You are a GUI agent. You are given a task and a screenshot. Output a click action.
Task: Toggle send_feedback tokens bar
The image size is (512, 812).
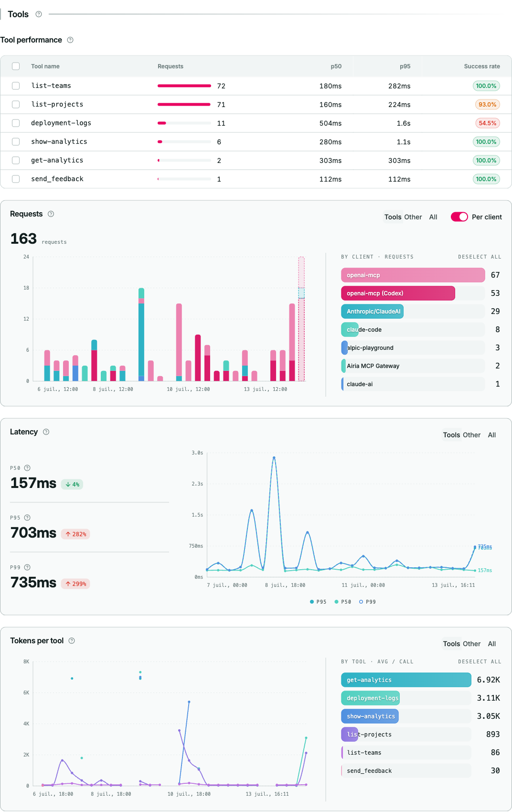click(x=406, y=771)
